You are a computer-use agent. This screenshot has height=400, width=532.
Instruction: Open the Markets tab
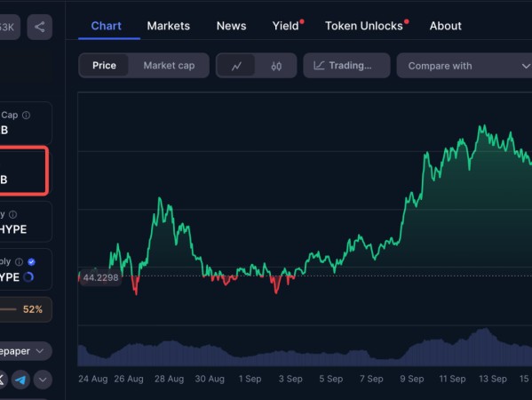coord(168,26)
